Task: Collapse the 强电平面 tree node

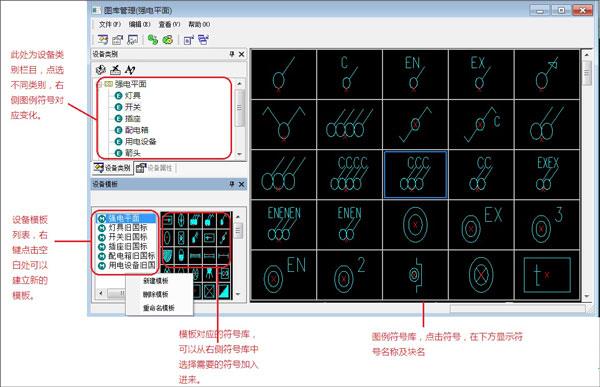Action: pyautogui.click(x=100, y=84)
